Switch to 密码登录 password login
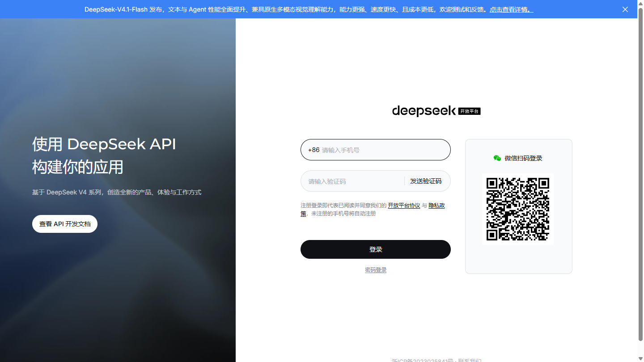The width and height of the screenshot is (644, 362). pos(376,270)
